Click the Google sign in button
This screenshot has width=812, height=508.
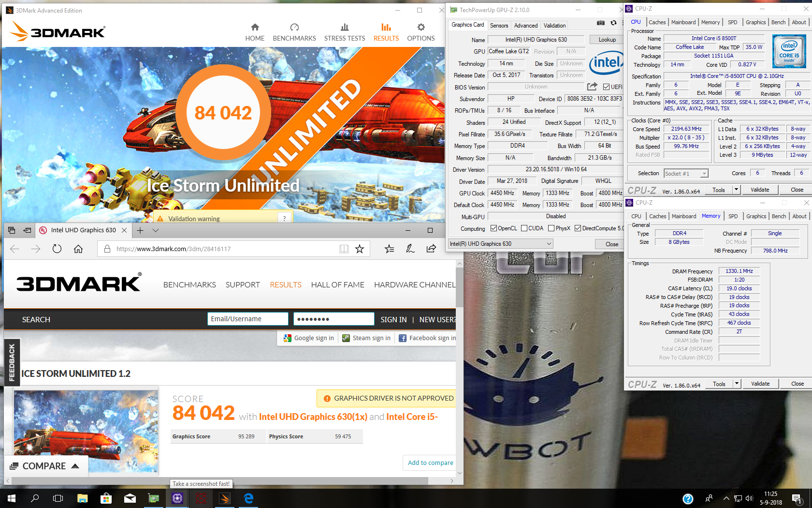pyautogui.click(x=308, y=338)
